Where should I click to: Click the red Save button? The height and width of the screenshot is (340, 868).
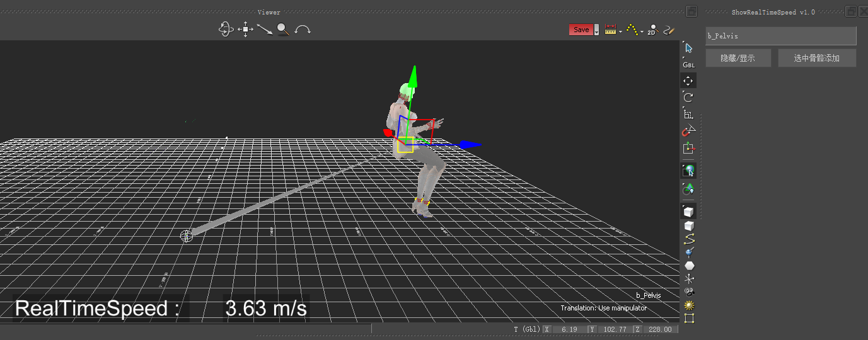click(x=581, y=30)
